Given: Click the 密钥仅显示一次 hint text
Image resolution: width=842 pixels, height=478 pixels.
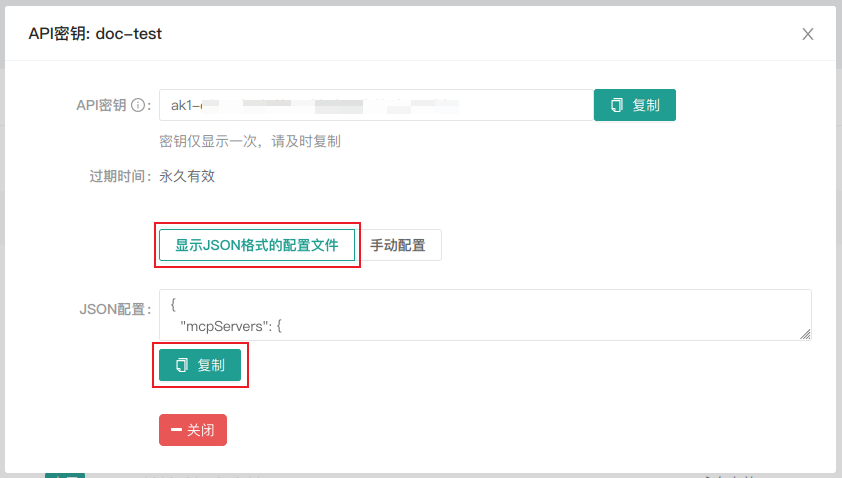Looking at the screenshot, I should coord(250,141).
